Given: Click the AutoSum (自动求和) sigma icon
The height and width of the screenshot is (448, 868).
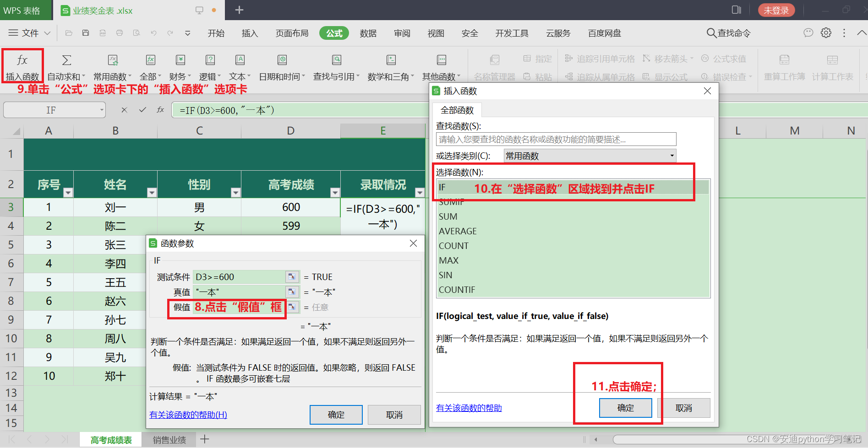Looking at the screenshot, I should tap(66, 60).
